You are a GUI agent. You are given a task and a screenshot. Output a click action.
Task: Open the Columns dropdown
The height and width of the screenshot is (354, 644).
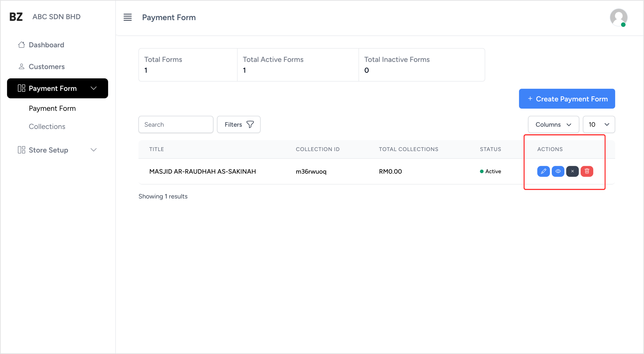pos(553,124)
